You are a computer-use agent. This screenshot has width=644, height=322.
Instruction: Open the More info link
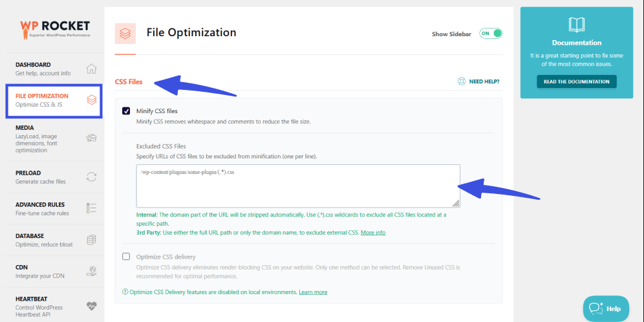373,233
